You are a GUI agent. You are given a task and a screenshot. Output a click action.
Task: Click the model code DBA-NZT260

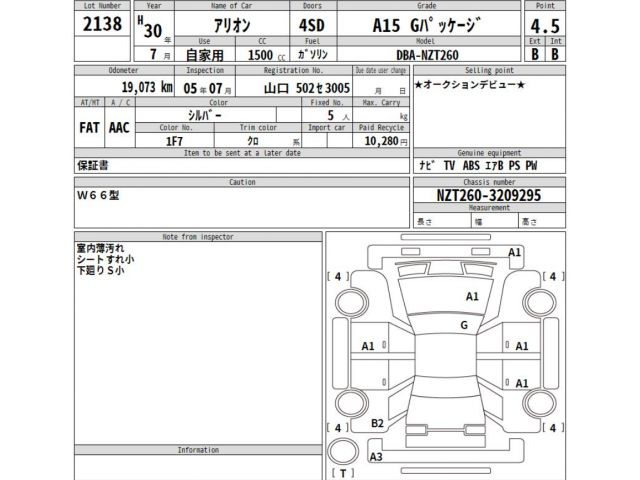pos(435,56)
